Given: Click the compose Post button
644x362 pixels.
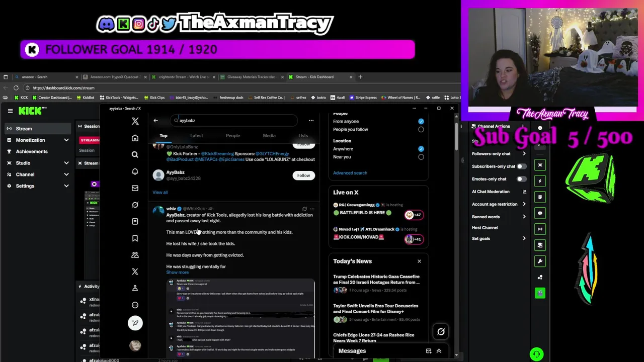Looking at the screenshot, I should click(x=135, y=323).
